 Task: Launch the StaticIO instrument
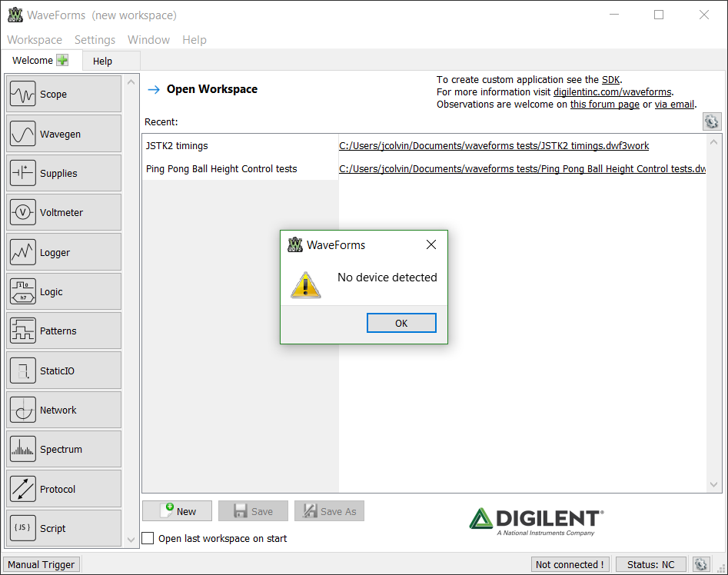[64, 371]
